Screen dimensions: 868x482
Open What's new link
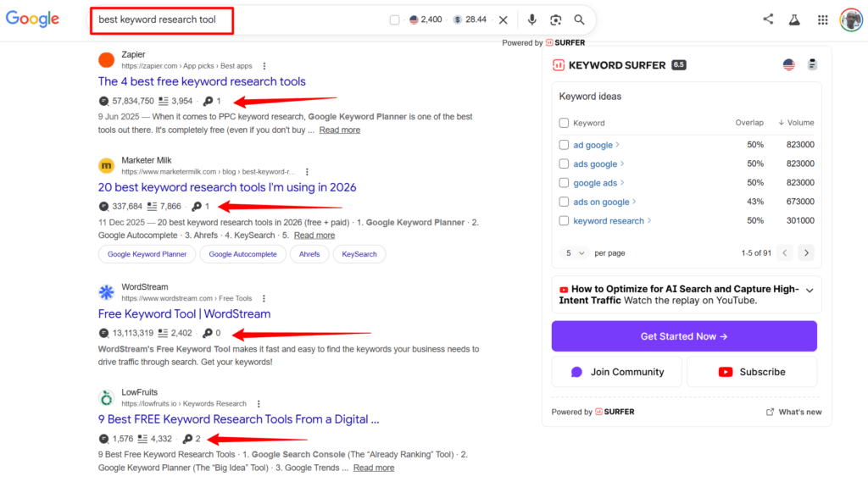tap(793, 413)
